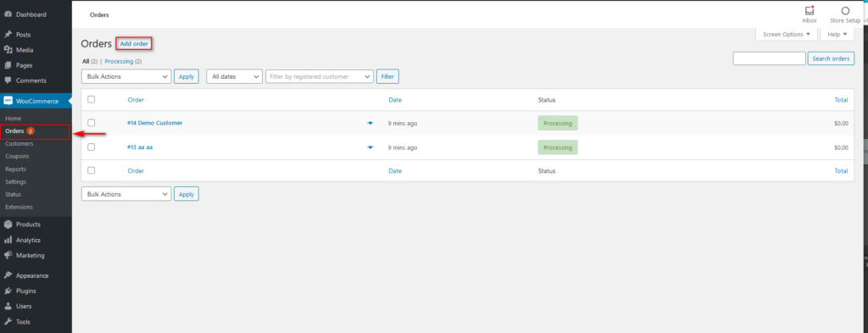Viewport: 868px width, 333px height.
Task: Click the Pages icon in sidebar
Action: point(8,65)
